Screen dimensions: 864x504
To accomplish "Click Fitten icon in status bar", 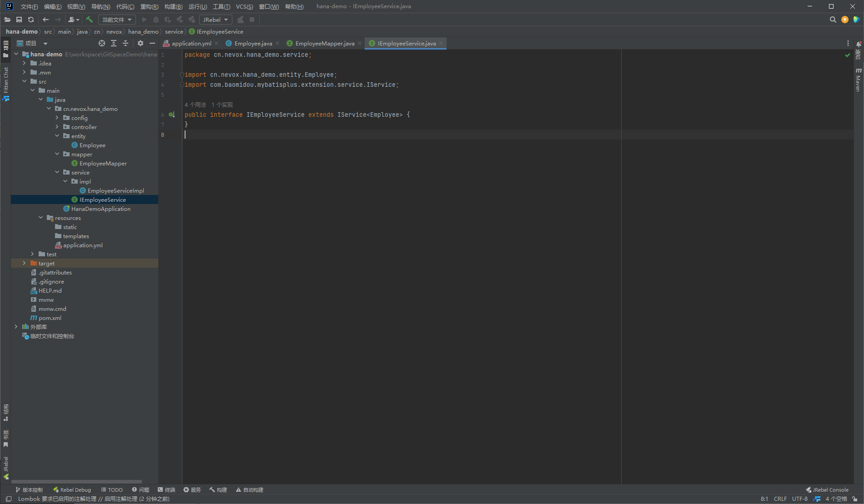I will 817,499.
